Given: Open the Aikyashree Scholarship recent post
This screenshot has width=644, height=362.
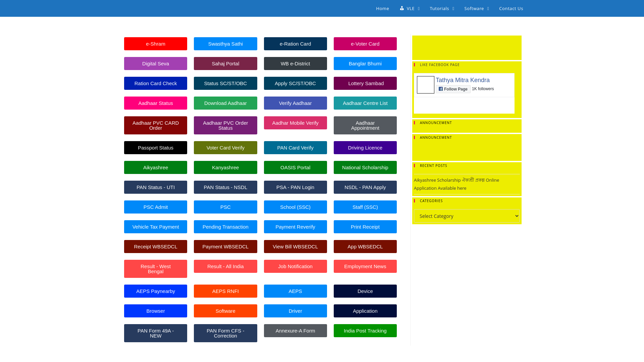Looking at the screenshot, I should [x=457, y=184].
